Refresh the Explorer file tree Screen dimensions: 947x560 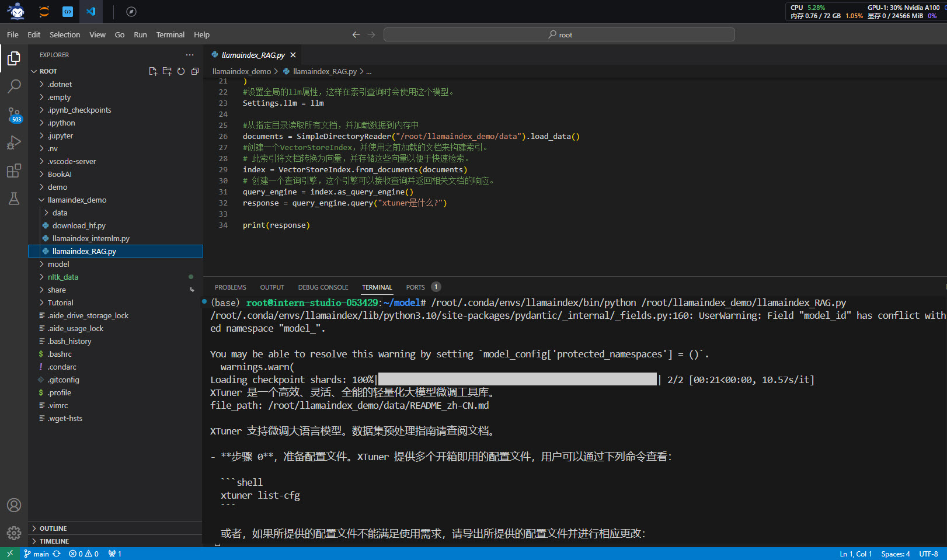point(181,71)
